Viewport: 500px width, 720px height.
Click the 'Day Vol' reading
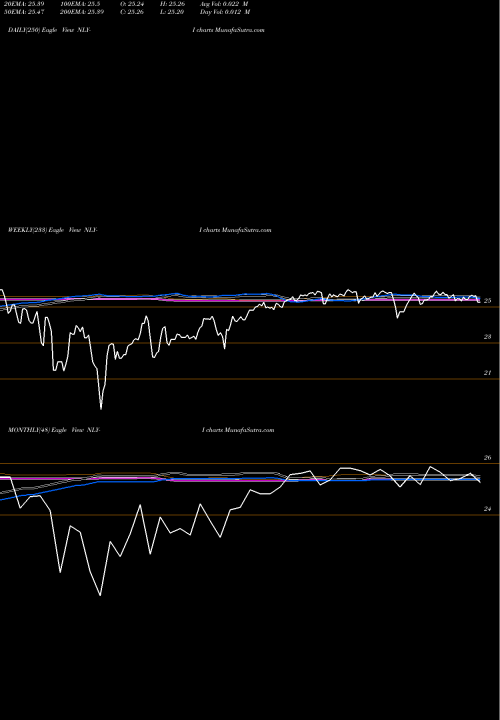[x=225, y=12]
